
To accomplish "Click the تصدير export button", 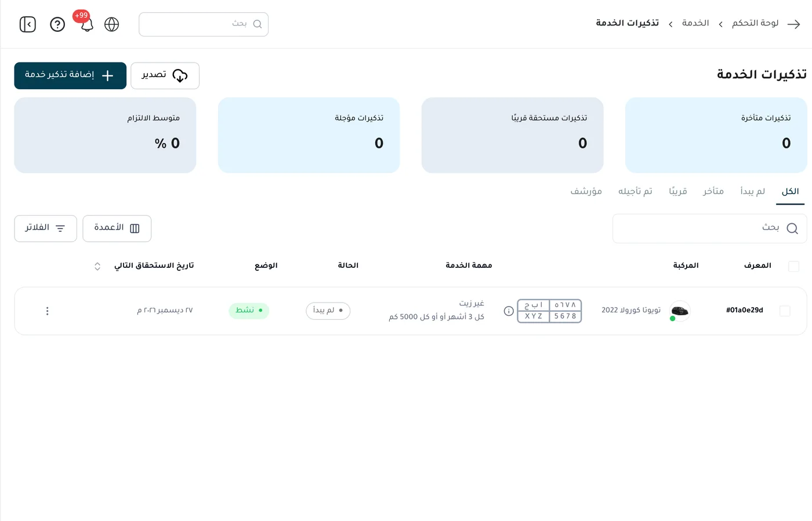I will tap(165, 75).
